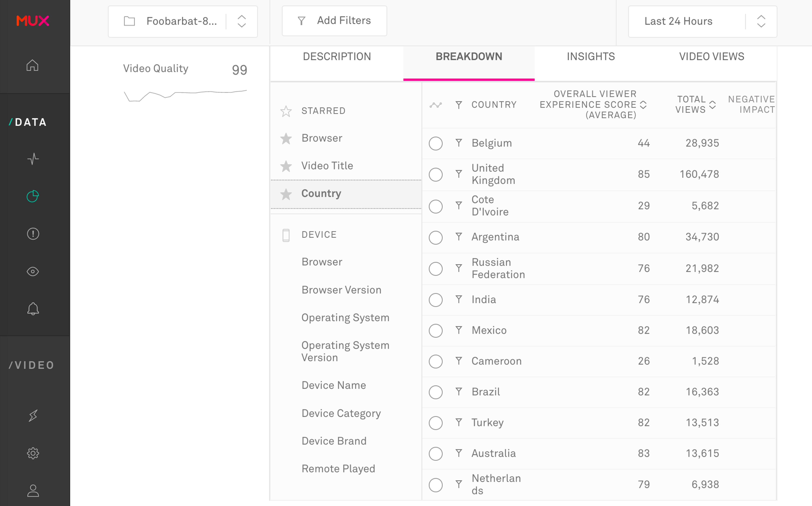
Task: Click the lightning bolt video icon
Action: click(x=33, y=416)
